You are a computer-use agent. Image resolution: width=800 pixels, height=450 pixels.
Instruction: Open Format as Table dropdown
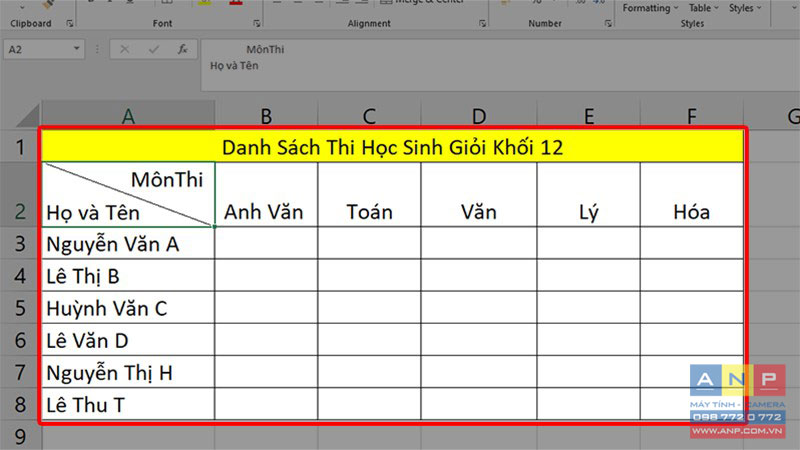pyautogui.click(x=703, y=8)
